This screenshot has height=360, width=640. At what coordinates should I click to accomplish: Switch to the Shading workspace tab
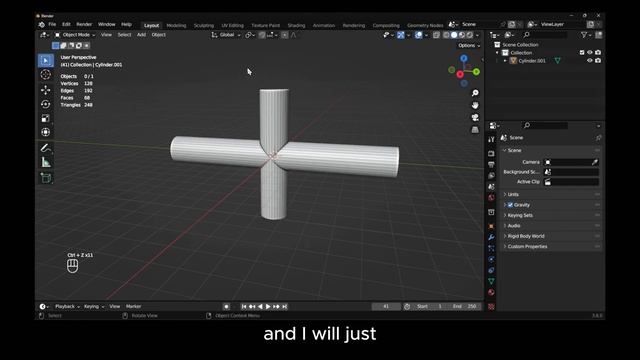(296, 25)
